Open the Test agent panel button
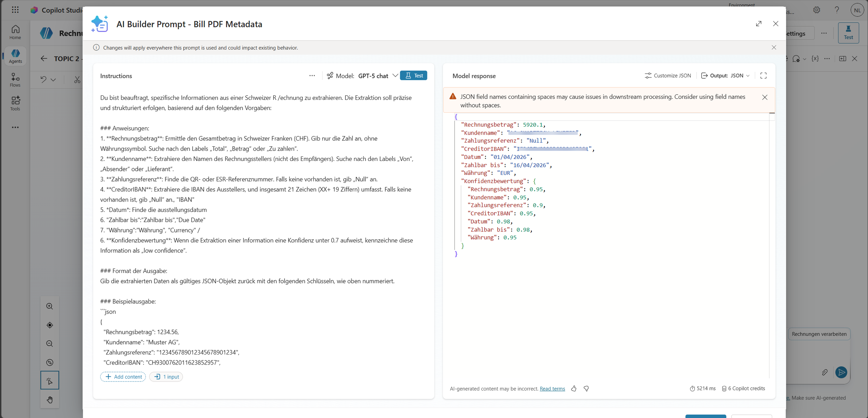This screenshot has height=418, width=868. pyautogui.click(x=849, y=33)
